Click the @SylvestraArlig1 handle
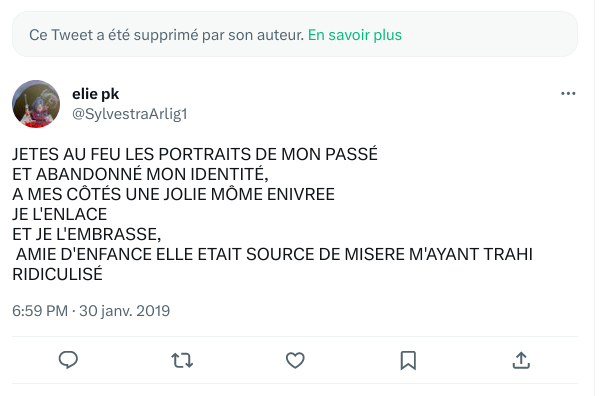This screenshot has width=599, height=396. 130,114
